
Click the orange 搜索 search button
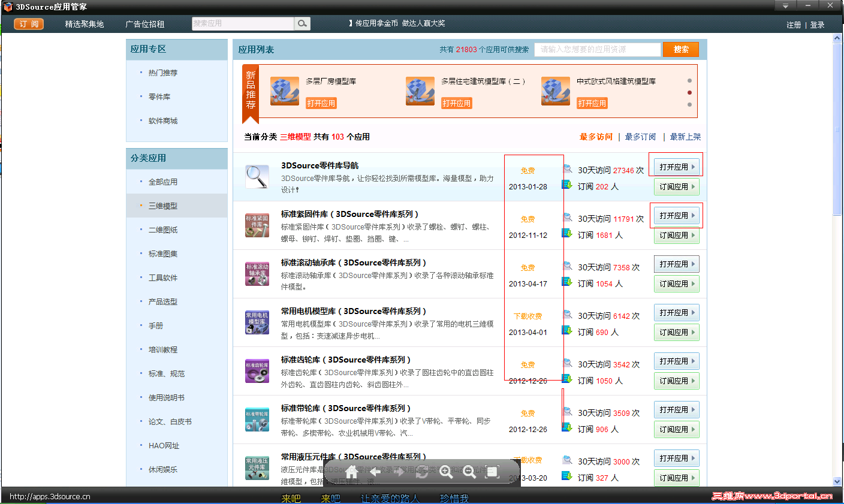680,49
